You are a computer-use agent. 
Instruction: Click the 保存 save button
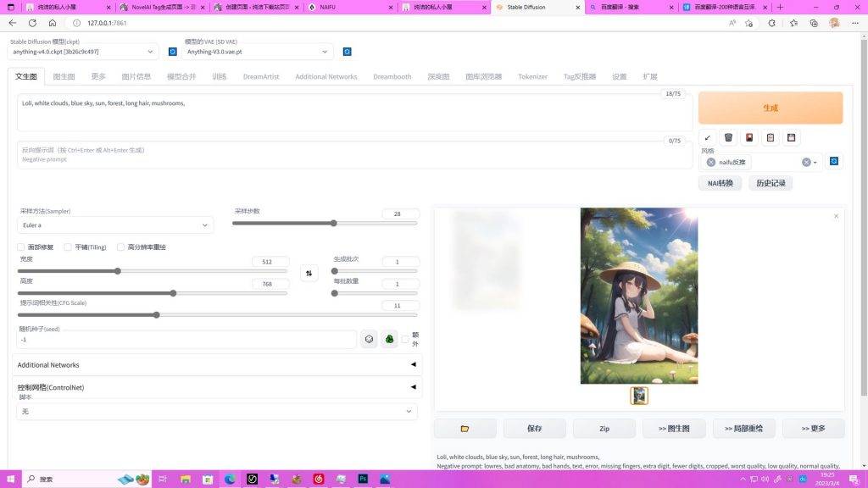pyautogui.click(x=535, y=428)
